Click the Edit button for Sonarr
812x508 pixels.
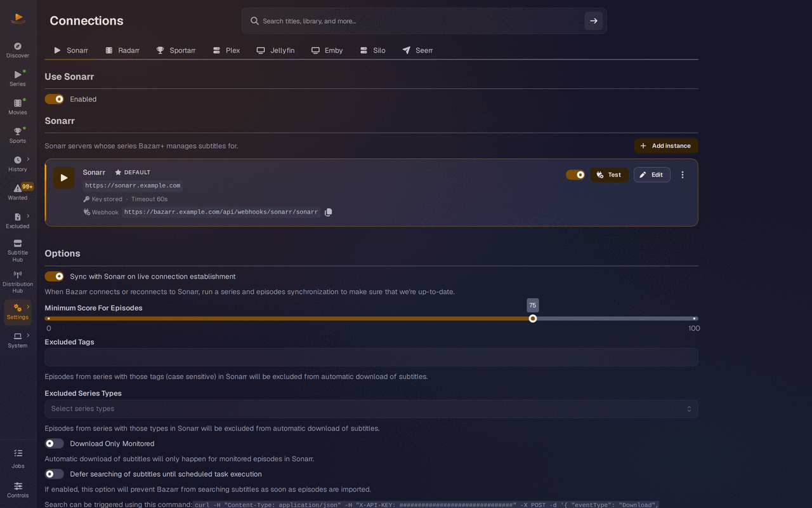click(x=652, y=175)
